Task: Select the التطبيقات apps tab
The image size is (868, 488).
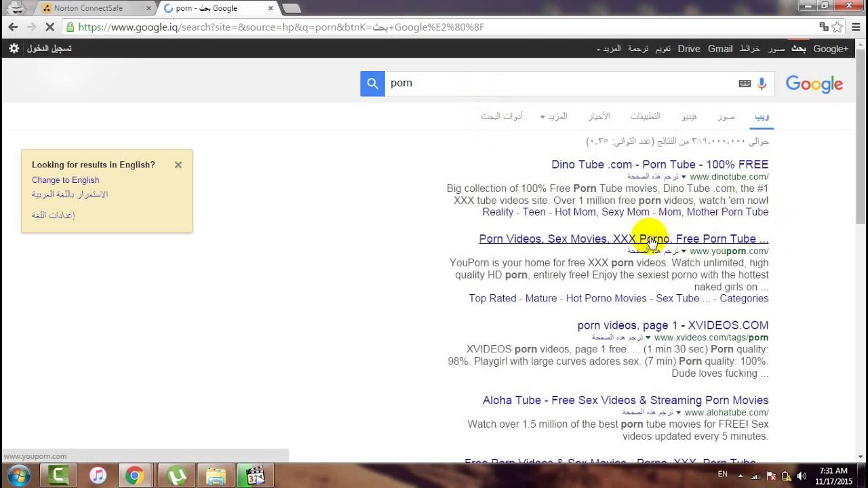Action: [646, 117]
